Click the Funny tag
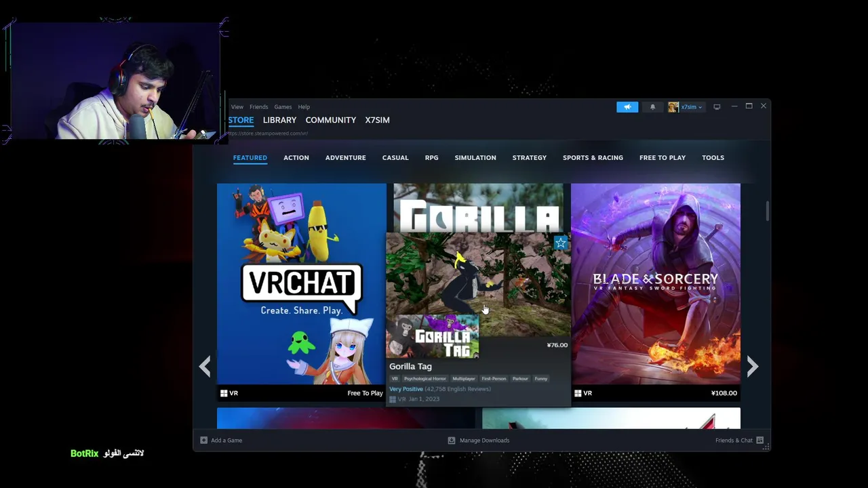The image size is (868, 488). (540, 379)
